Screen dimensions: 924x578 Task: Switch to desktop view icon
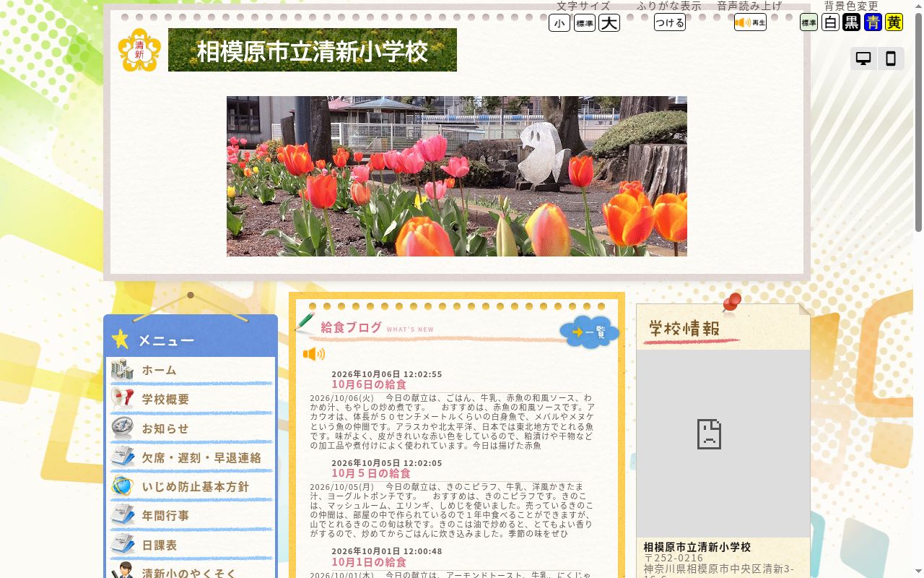point(863,59)
